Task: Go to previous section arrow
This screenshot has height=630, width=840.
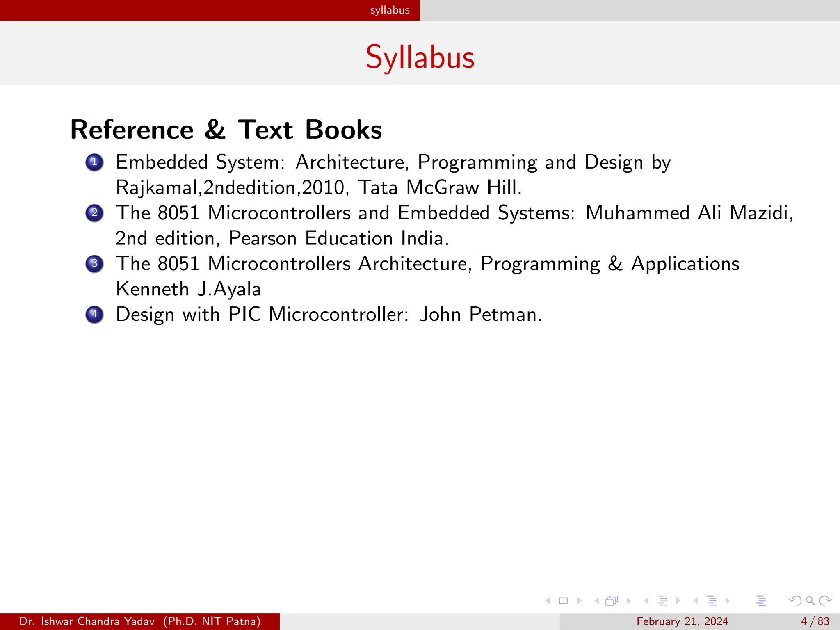Action: [696, 601]
